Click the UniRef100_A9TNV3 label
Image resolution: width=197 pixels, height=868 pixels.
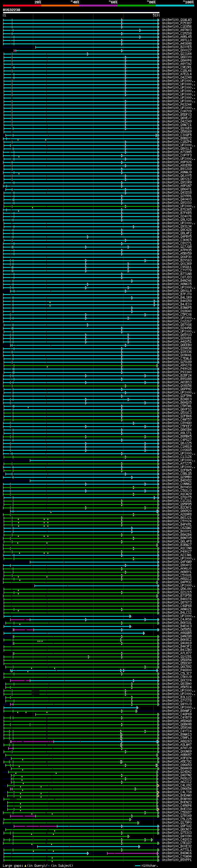177,30
